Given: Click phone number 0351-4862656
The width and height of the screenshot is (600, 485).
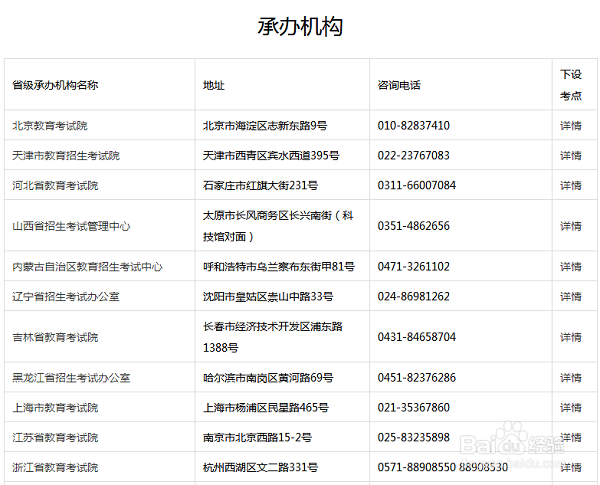Looking at the screenshot, I should tap(413, 226).
